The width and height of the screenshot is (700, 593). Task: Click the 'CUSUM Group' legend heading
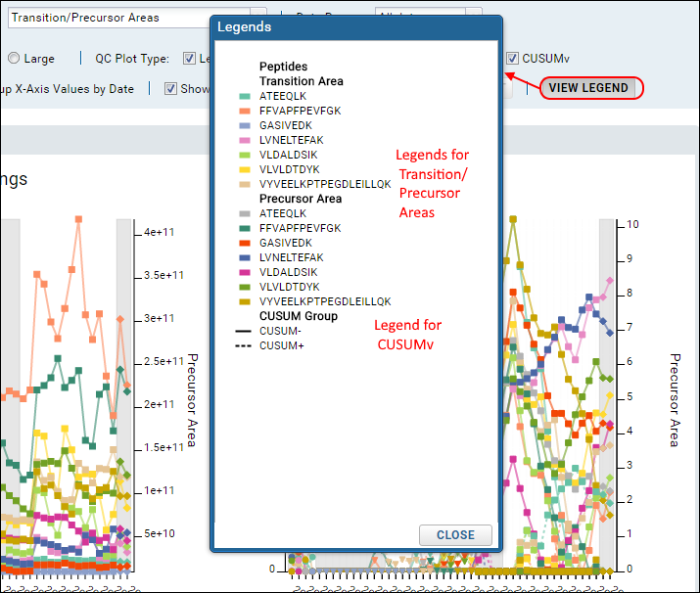click(x=299, y=316)
